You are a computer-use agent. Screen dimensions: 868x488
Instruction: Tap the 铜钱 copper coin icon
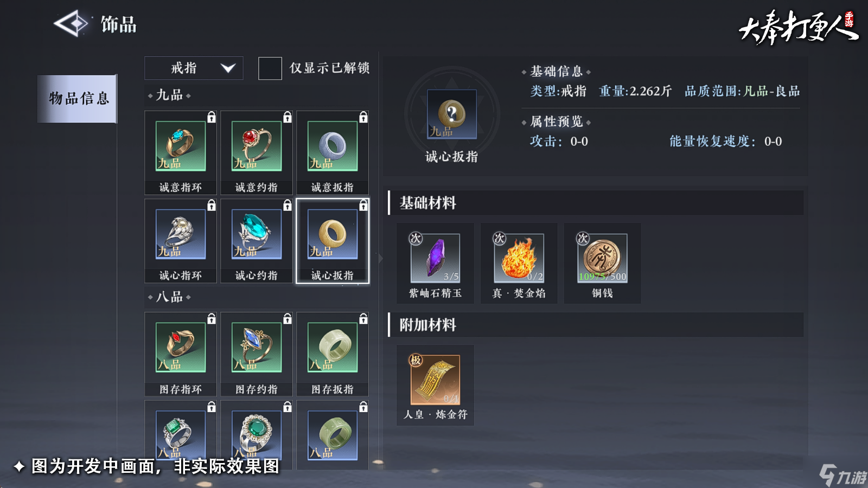tap(602, 258)
